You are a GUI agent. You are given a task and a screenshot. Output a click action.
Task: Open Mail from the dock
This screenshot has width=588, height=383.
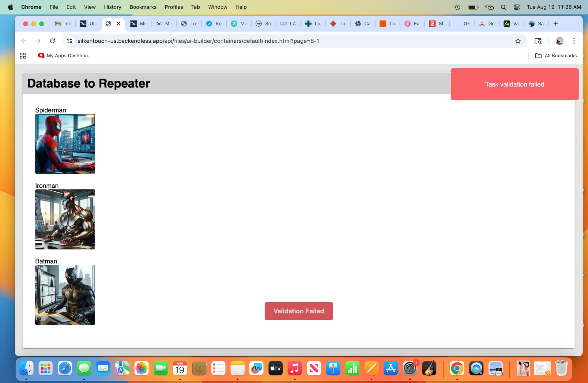(103, 368)
